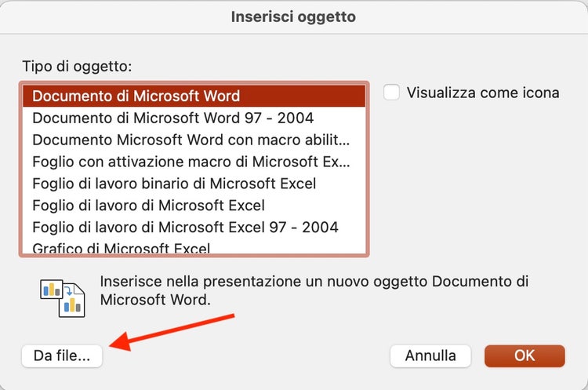Confirm with the OK button

tap(524, 355)
